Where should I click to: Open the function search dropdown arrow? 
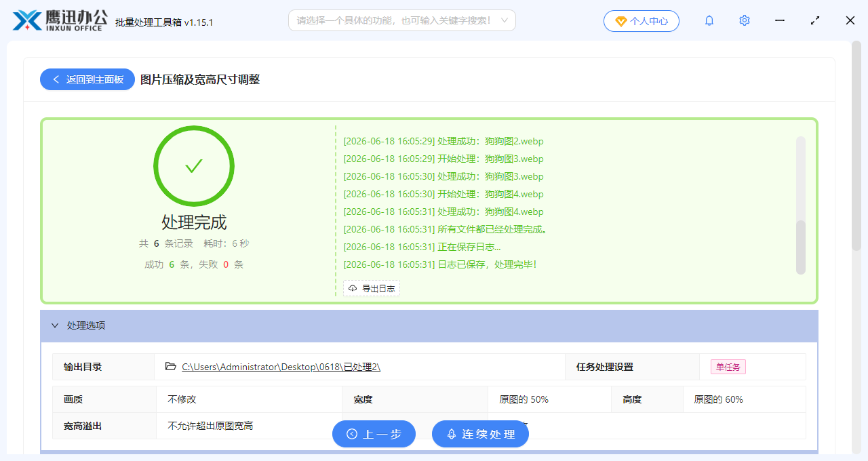pyautogui.click(x=504, y=20)
